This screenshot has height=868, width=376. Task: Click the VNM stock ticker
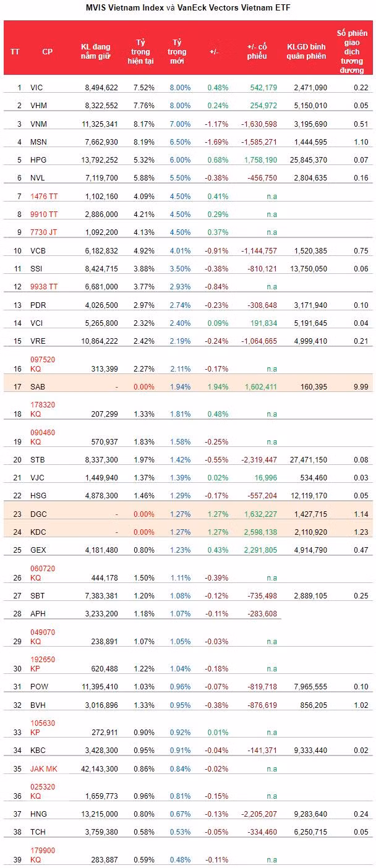(x=38, y=124)
